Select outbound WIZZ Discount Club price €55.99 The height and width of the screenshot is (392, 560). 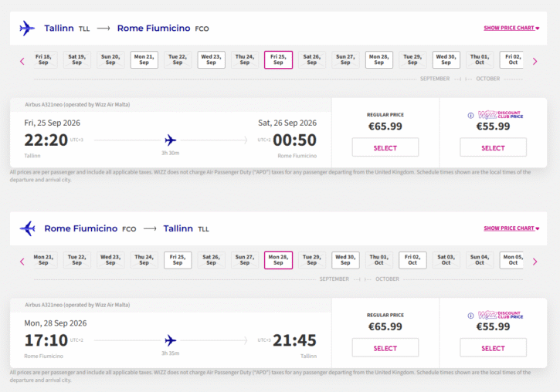pos(493,147)
